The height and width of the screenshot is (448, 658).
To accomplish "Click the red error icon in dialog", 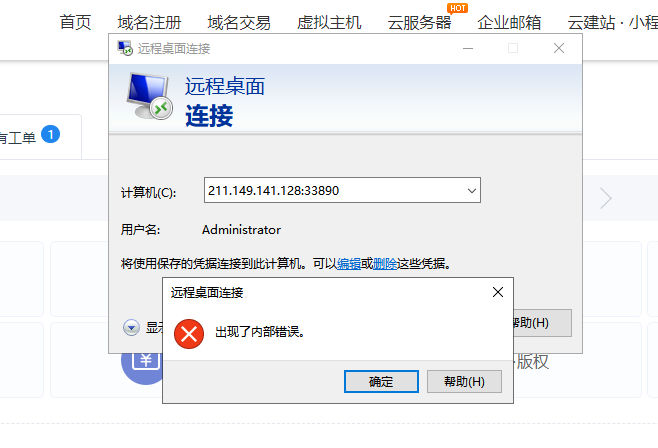I will pos(189,334).
